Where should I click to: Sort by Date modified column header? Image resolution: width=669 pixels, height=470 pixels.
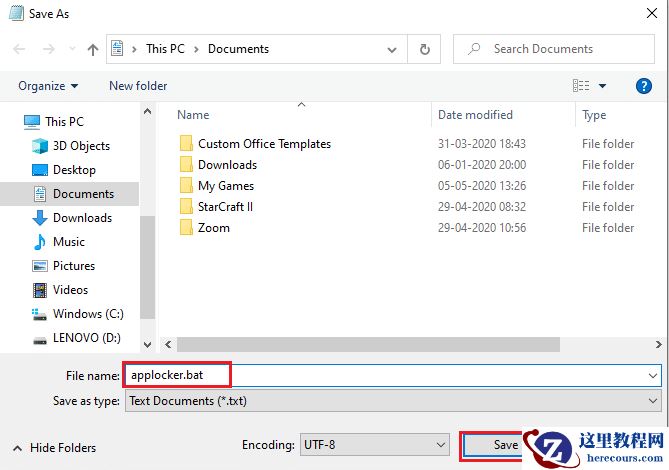point(475,115)
